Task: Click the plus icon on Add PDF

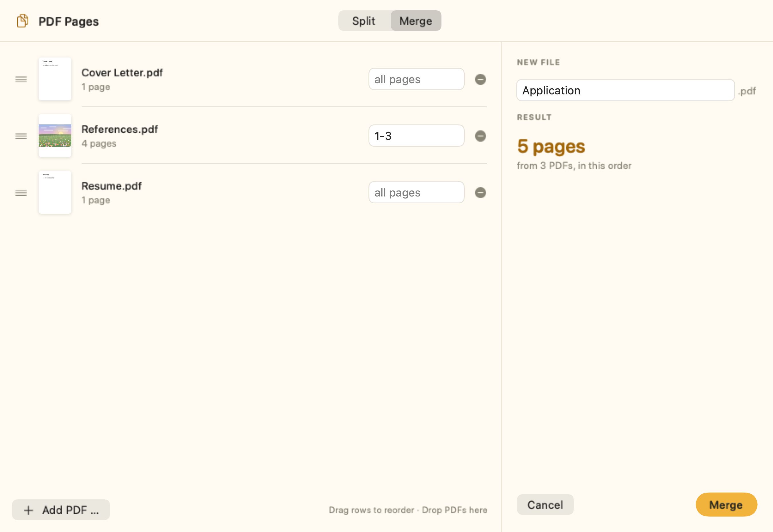Action: (x=29, y=510)
